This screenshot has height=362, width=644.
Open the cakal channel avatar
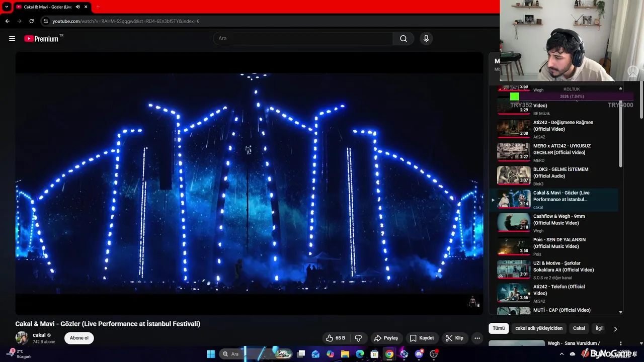pyautogui.click(x=22, y=338)
